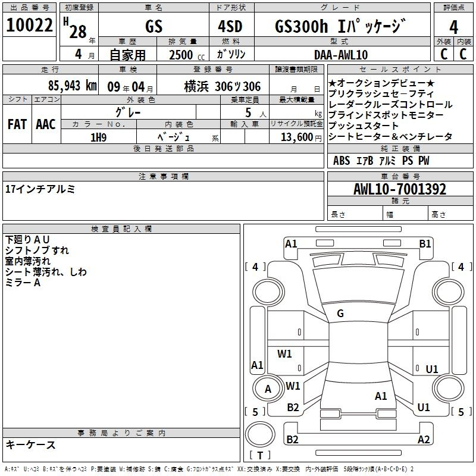Click genuine equipment ABS エアB アルミ PS PW
The height and width of the screenshot is (476, 476).
381,161
